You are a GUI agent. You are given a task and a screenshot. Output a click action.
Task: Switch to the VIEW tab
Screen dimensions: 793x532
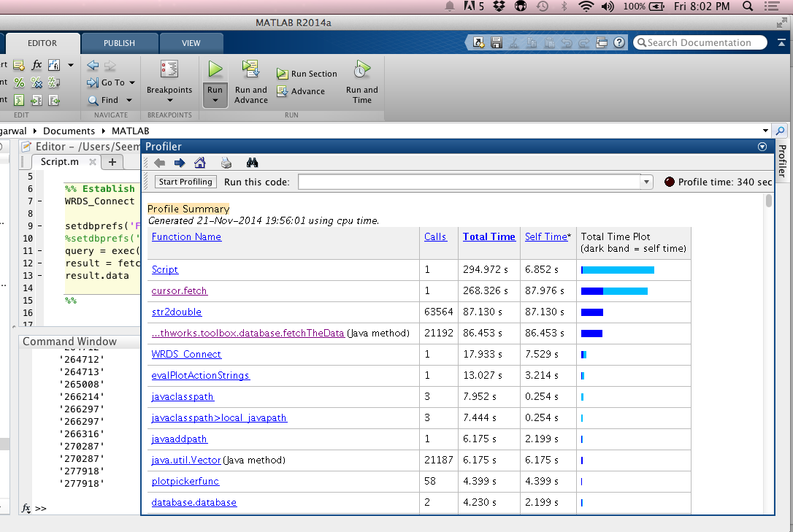(x=191, y=44)
